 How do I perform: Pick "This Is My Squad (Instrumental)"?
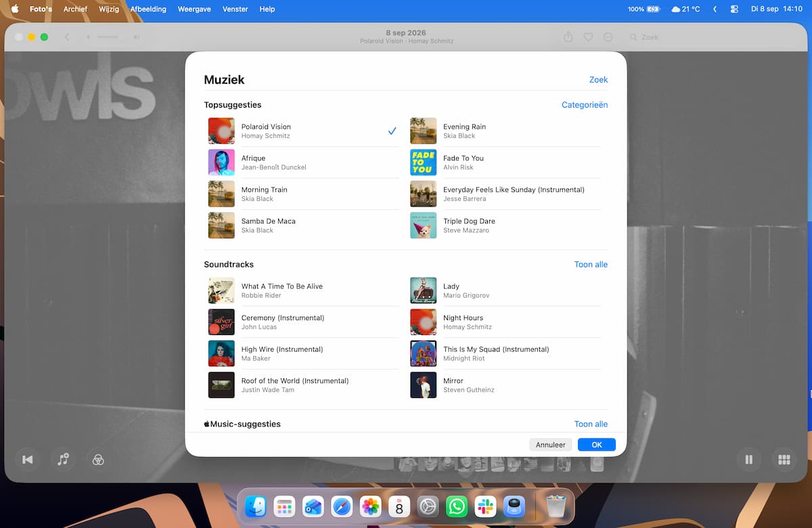pyautogui.click(x=505, y=353)
